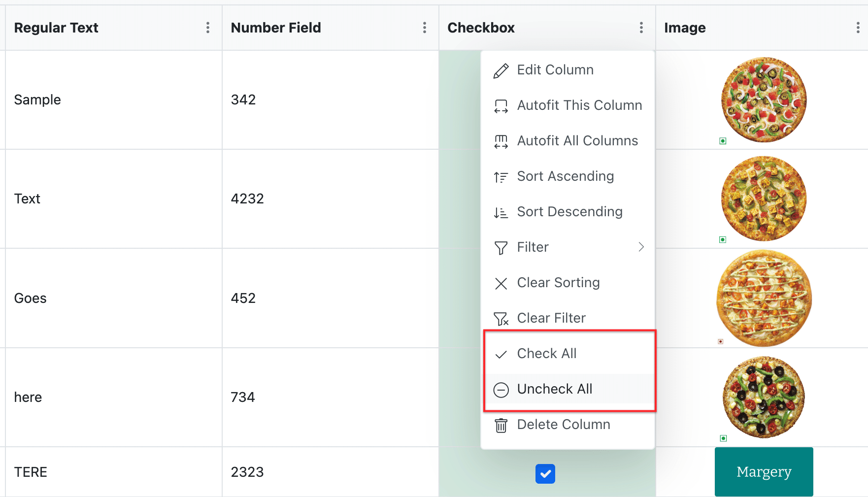Click the Filter funnel icon
This screenshot has width=868, height=497.
pos(501,247)
